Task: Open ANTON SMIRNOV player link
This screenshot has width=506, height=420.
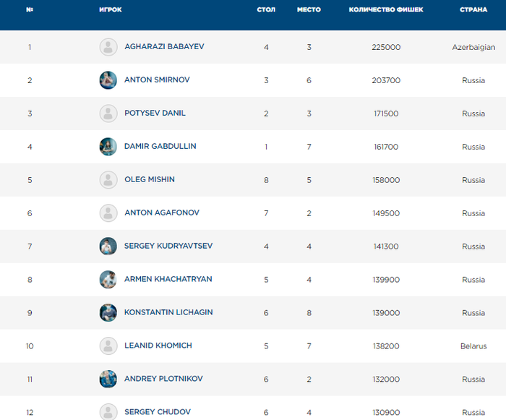Action: point(157,80)
